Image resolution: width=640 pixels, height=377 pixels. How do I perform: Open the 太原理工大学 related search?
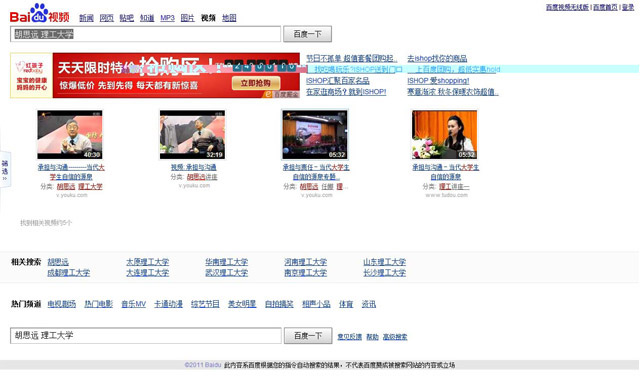[147, 262]
